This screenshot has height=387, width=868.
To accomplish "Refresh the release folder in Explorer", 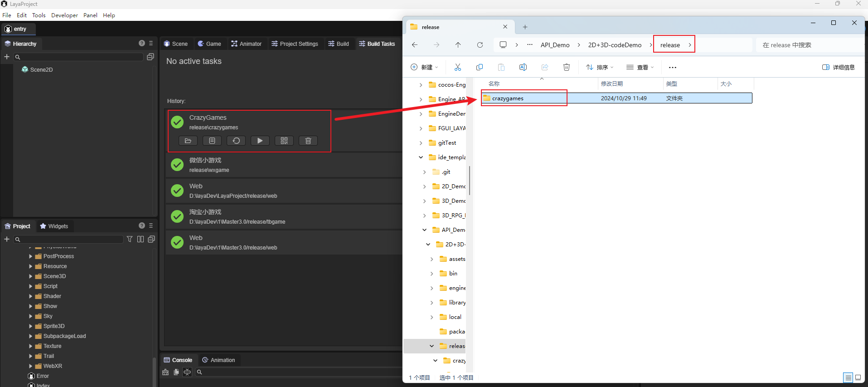I will pyautogui.click(x=480, y=45).
